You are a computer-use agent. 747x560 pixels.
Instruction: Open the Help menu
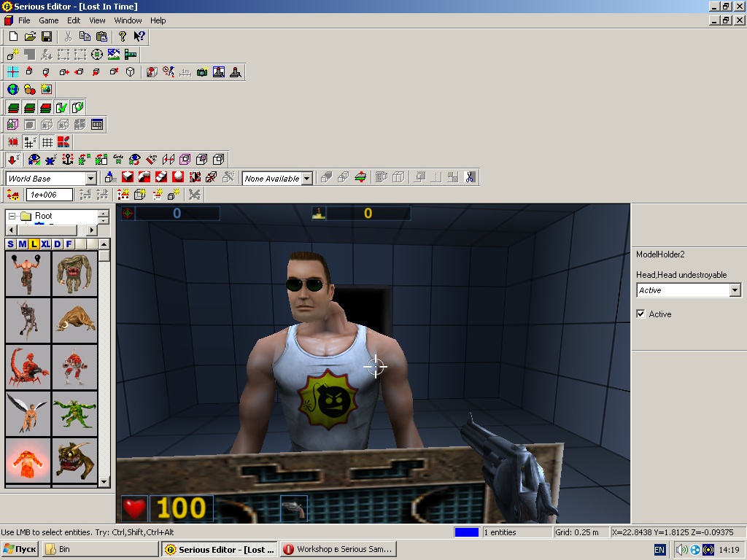(158, 20)
